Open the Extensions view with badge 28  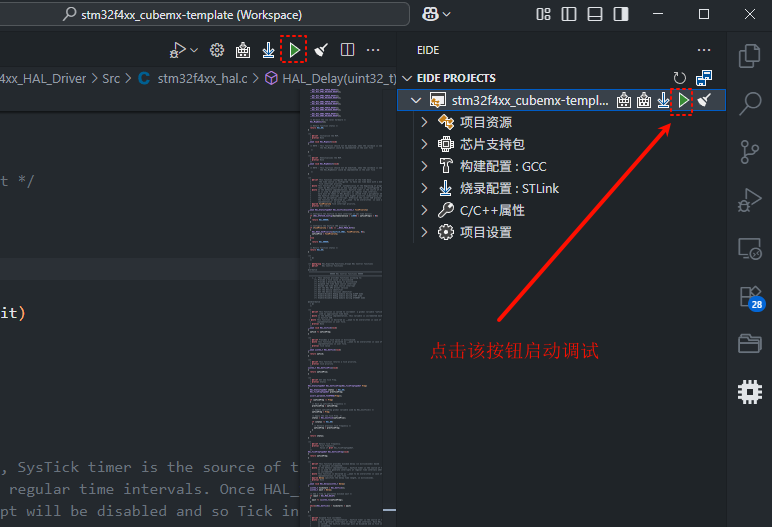click(749, 297)
